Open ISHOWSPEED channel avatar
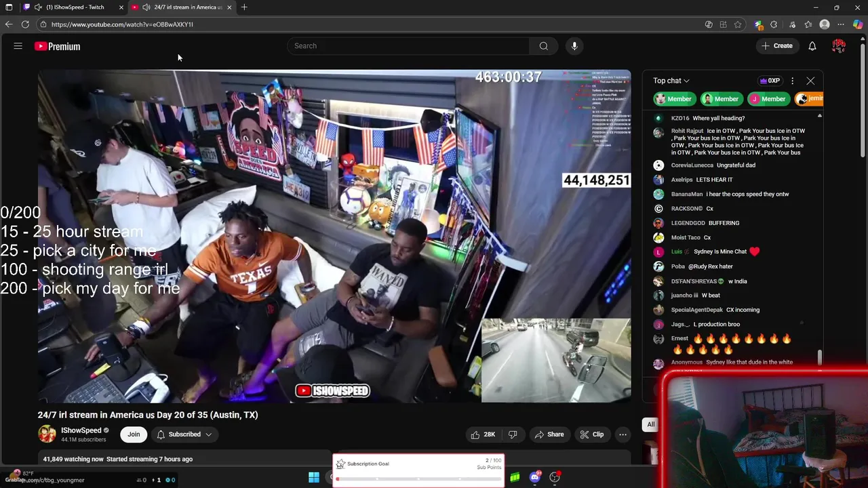 tap(47, 434)
